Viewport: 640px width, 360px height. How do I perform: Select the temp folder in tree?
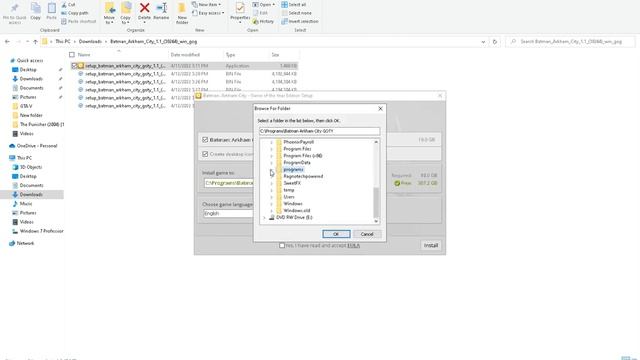pos(289,190)
